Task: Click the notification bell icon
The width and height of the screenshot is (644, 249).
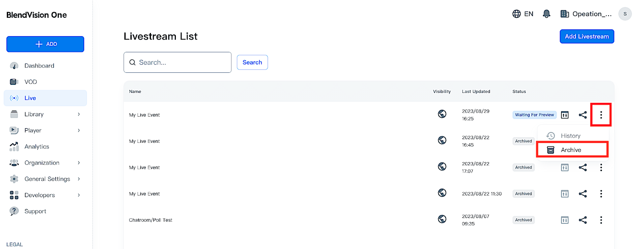Action: tap(546, 14)
